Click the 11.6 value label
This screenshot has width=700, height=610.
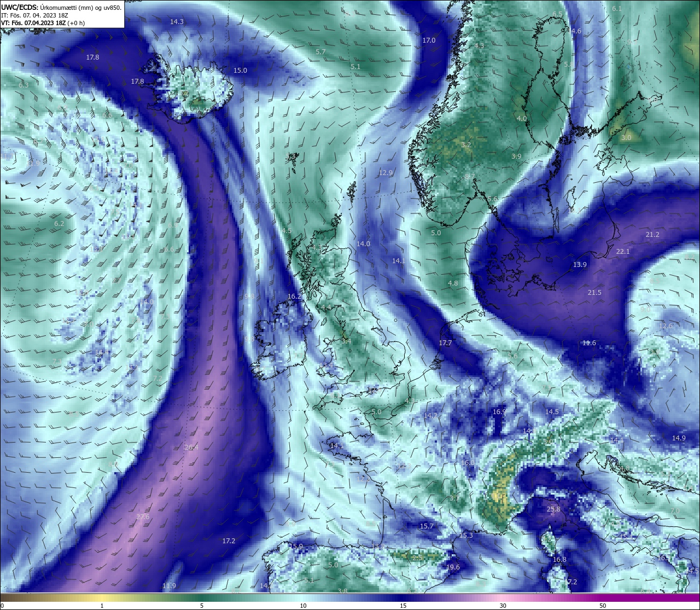pyautogui.click(x=589, y=343)
